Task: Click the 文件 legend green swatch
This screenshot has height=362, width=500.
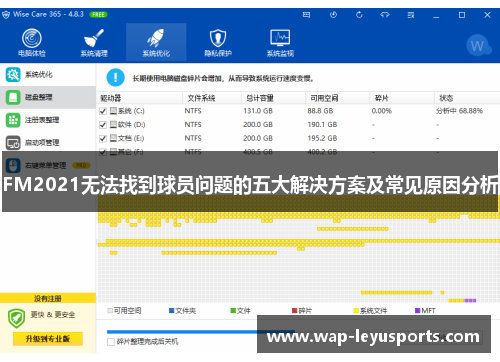Action: pos(233,311)
